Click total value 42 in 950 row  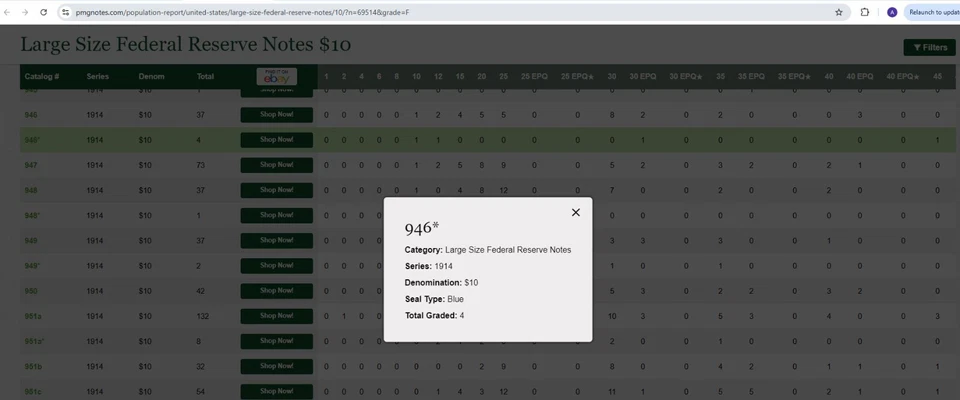click(201, 291)
